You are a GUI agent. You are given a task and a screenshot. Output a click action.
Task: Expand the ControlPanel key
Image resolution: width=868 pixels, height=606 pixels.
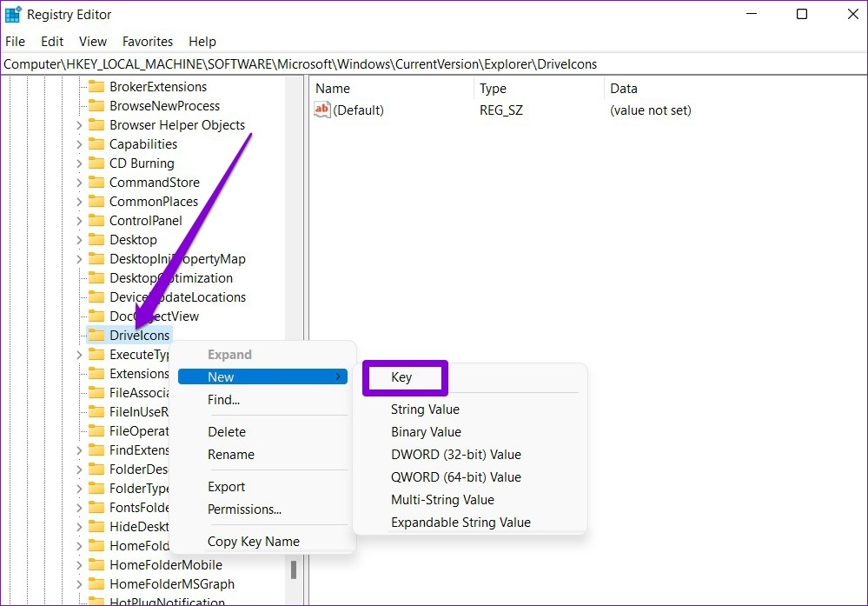coord(78,221)
